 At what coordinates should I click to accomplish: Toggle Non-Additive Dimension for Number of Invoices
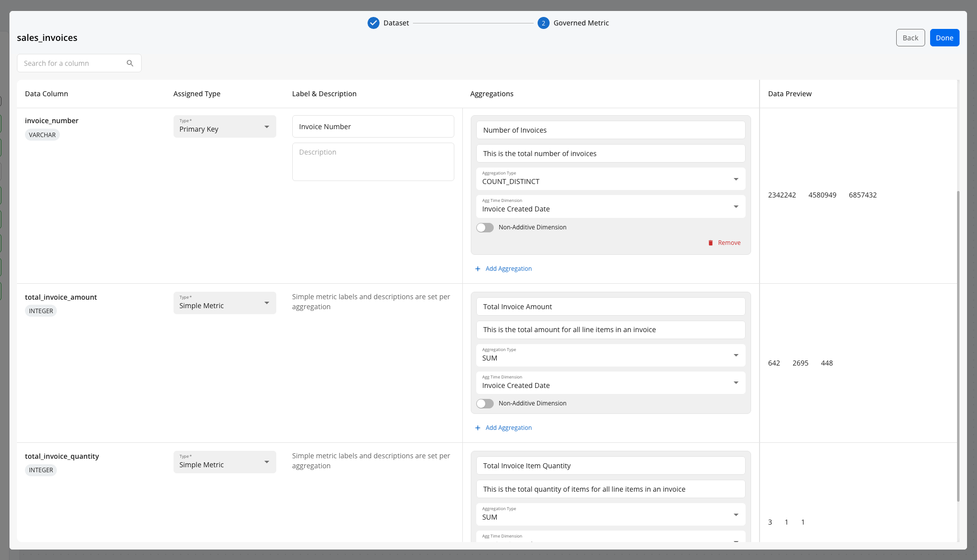click(x=485, y=227)
